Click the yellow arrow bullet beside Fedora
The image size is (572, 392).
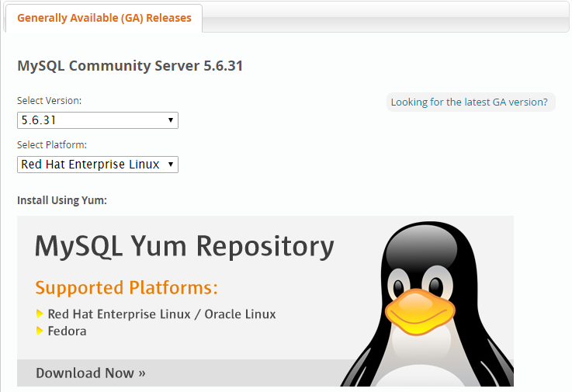coord(40,331)
